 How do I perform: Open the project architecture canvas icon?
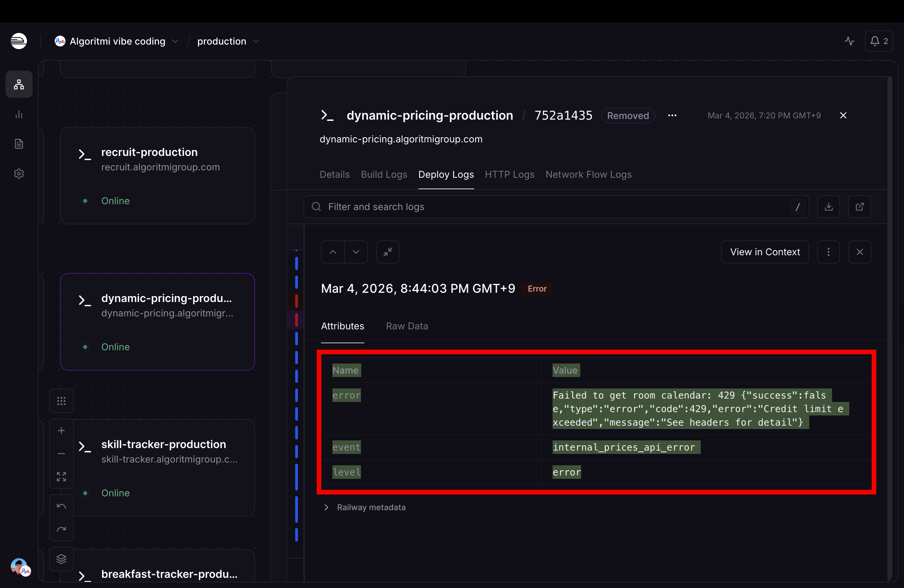click(x=19, y=84)
